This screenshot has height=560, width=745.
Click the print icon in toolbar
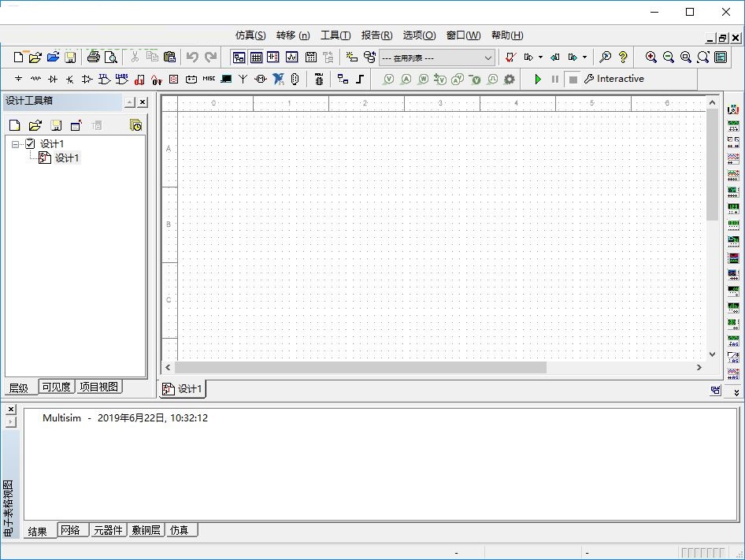point(94,57)
